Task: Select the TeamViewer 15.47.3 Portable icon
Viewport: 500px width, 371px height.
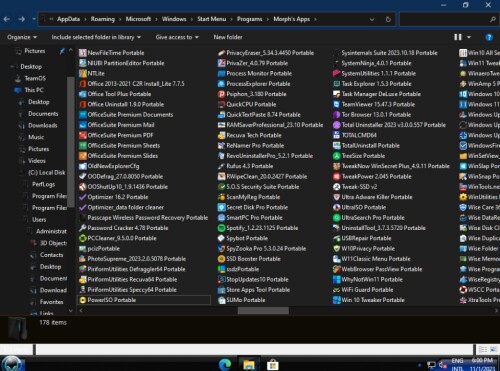Action: (336, 104)
